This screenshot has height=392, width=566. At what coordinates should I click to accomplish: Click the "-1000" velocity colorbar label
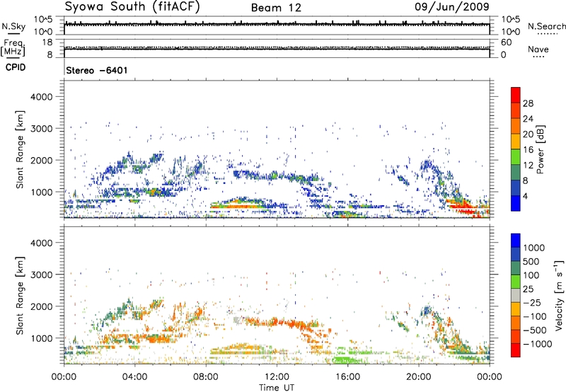[538, 344]
